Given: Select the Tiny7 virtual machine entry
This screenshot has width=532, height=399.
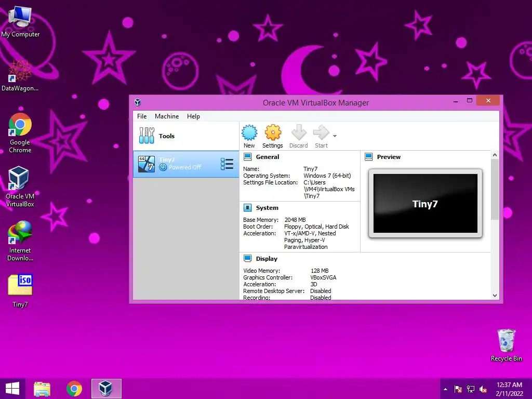Looking at the screenshot, I should coord(186,164).
